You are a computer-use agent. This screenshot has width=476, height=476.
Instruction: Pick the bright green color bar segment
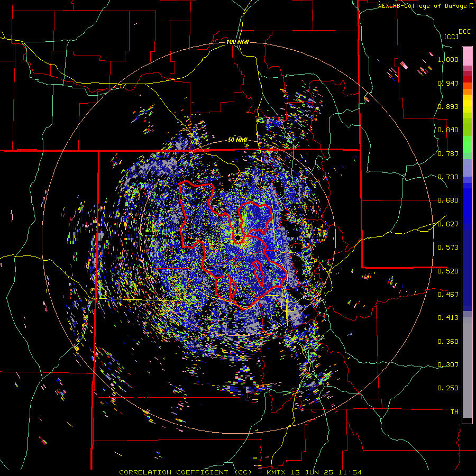(467, 144)
